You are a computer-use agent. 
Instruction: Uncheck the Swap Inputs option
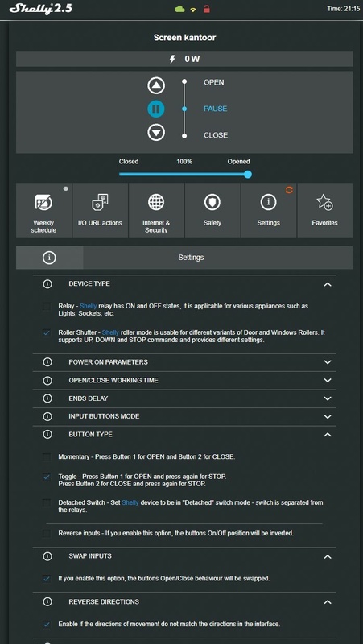47,578
